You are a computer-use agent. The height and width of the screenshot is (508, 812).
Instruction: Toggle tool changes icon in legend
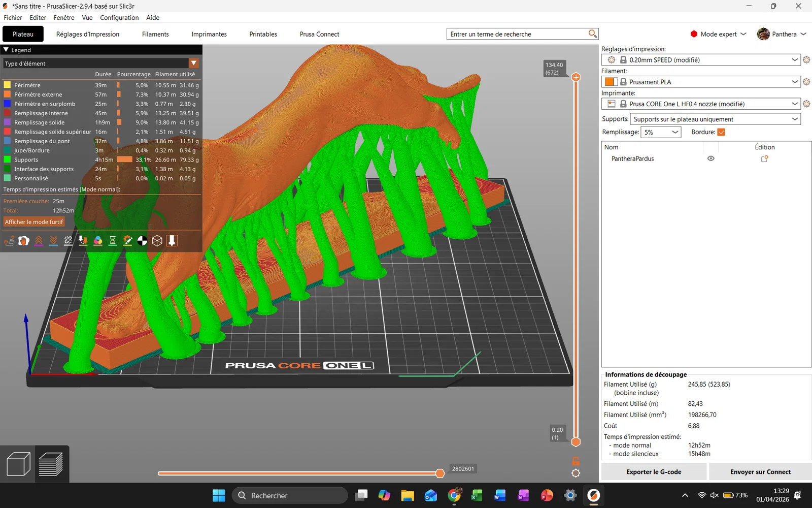pos(83,241)
